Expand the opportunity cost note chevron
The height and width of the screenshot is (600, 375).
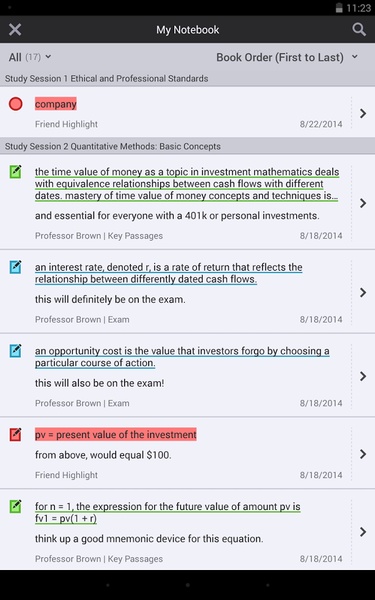363,376
